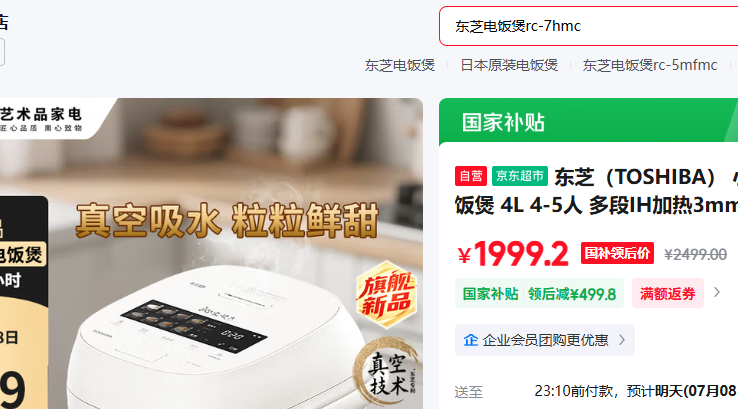
Task: Click the 旗舰新品 hexagon badge
Action: click(387, 295)
